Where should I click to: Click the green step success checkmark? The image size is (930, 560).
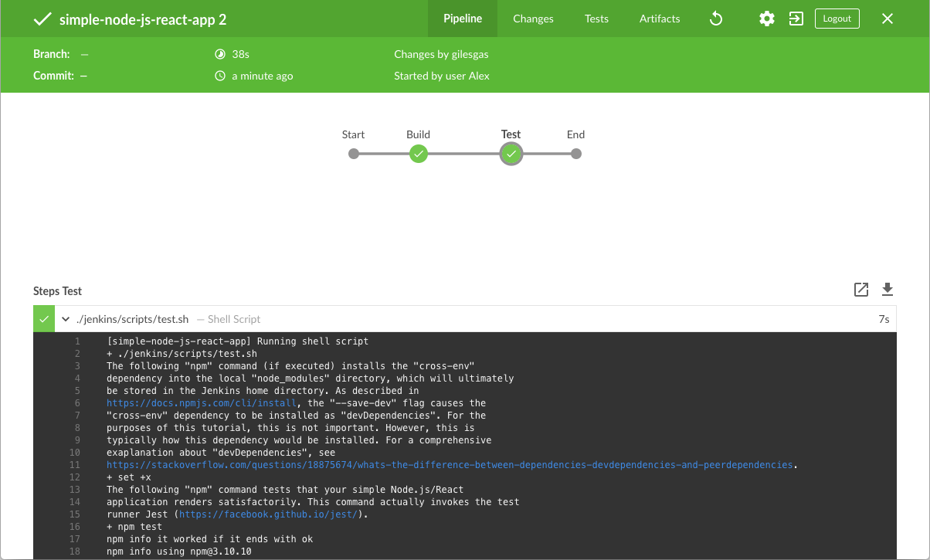44,319
